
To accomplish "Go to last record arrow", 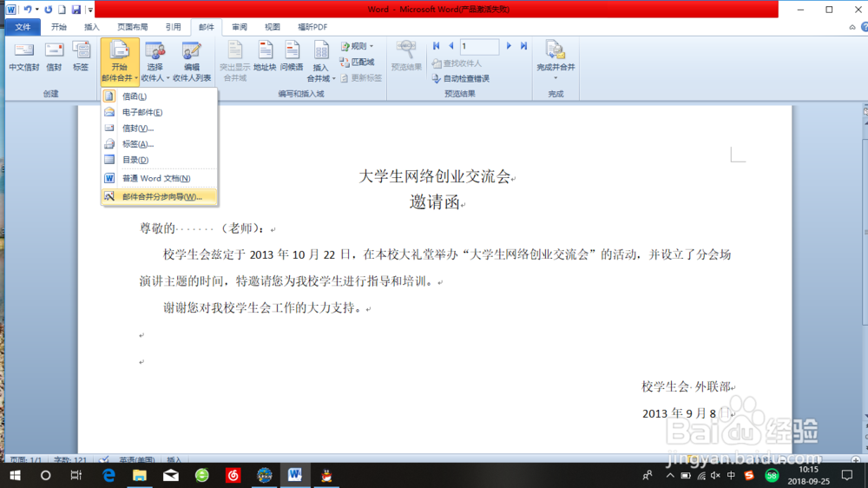I will coord(523,46).
